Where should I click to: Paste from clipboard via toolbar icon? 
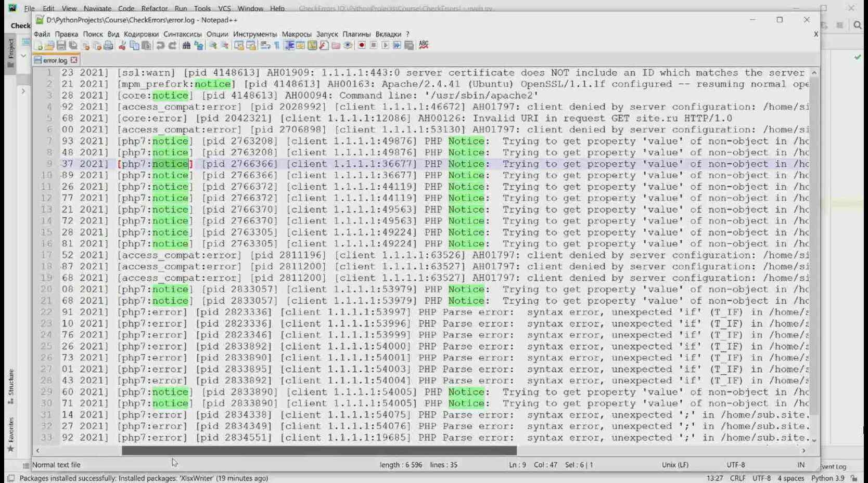[146, 45]
